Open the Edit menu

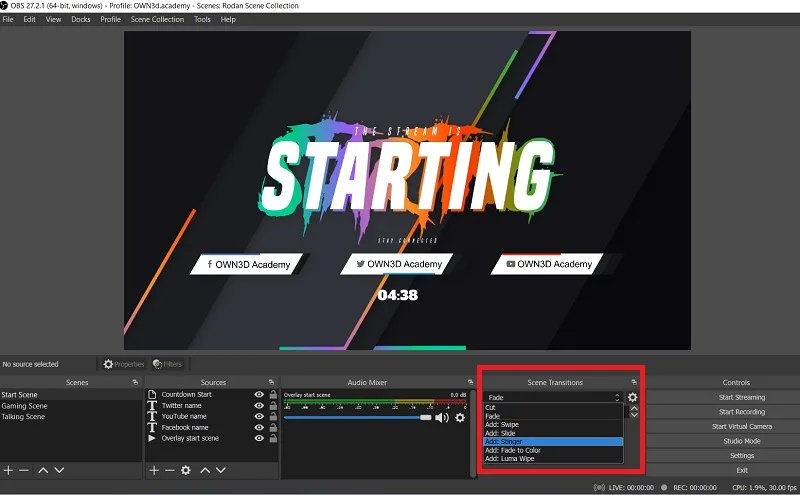(x=30, y=19)
